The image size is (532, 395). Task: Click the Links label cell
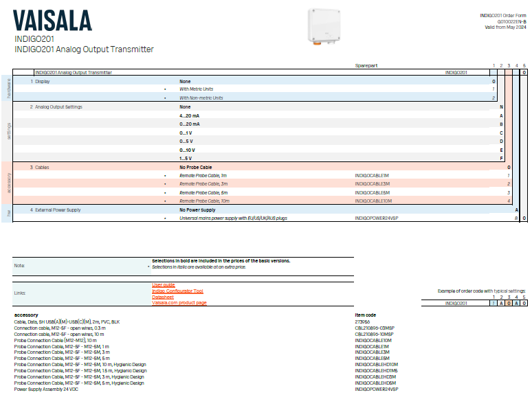pos(80,293)
